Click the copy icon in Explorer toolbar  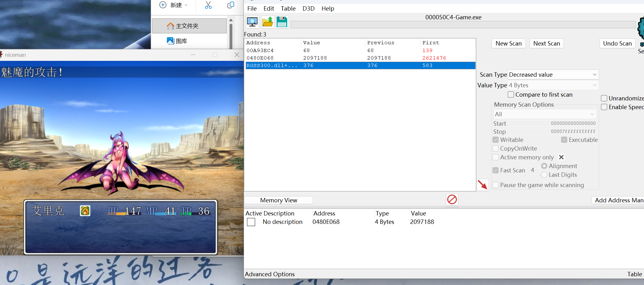(x=231, y=5)
